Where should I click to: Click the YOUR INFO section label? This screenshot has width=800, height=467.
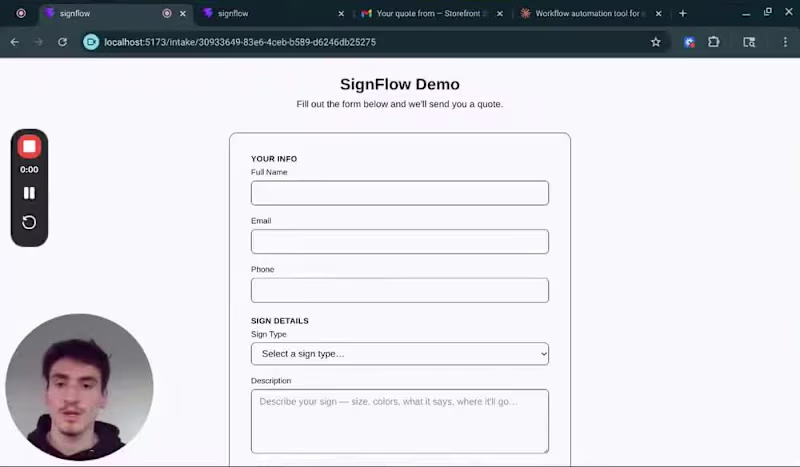coord(274,159)
